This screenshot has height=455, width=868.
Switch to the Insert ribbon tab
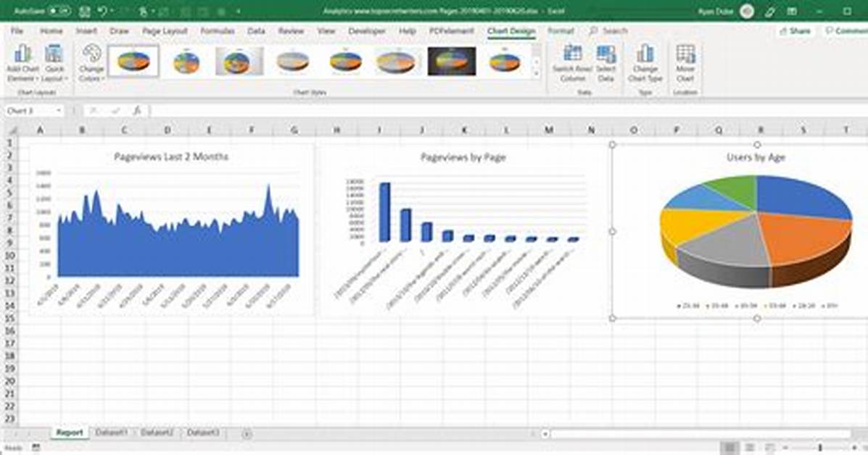pos(86,31)
